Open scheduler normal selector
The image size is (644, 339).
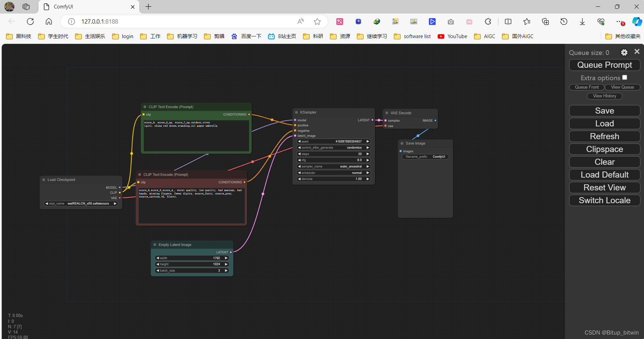pyautogui.click(x=334, y=173)
